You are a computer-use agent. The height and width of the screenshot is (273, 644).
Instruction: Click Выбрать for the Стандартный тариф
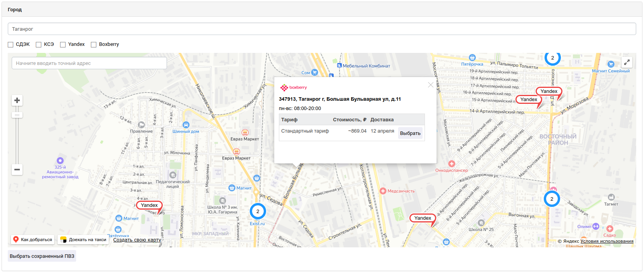tap(410, 133)
